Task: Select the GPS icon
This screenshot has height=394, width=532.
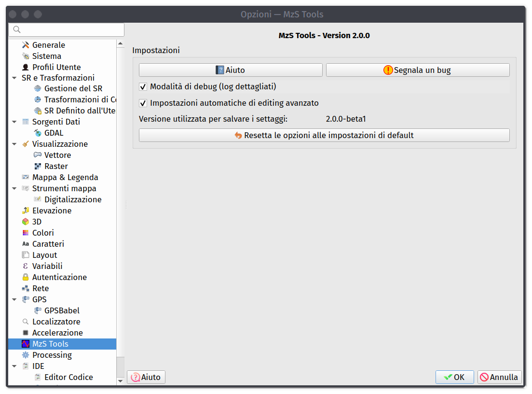Action: 26,299
